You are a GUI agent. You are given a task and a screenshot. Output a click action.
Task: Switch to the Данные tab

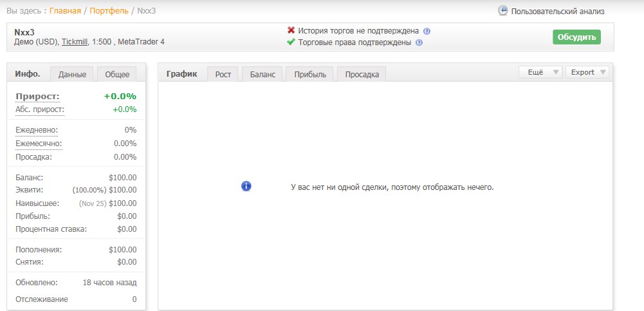[x=72, y=74]
